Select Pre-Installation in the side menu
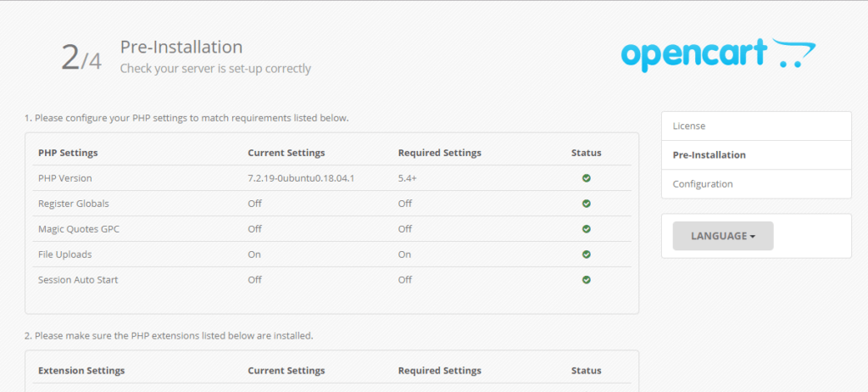 (709, 155)
